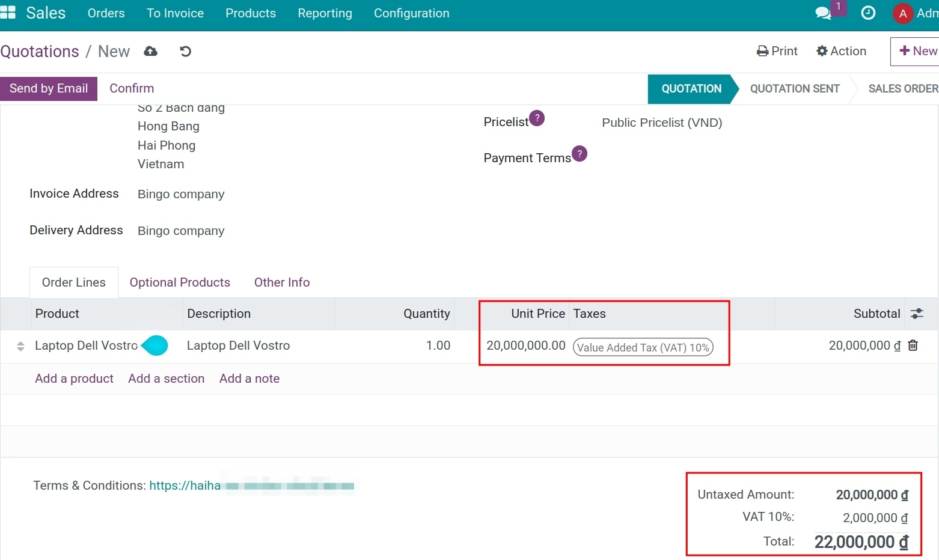The width and height of the screenshot is (939, 560).
Task: Change the Public Pricelist (VND) selection
Action: pyautogui.click(x=661, y=123)
